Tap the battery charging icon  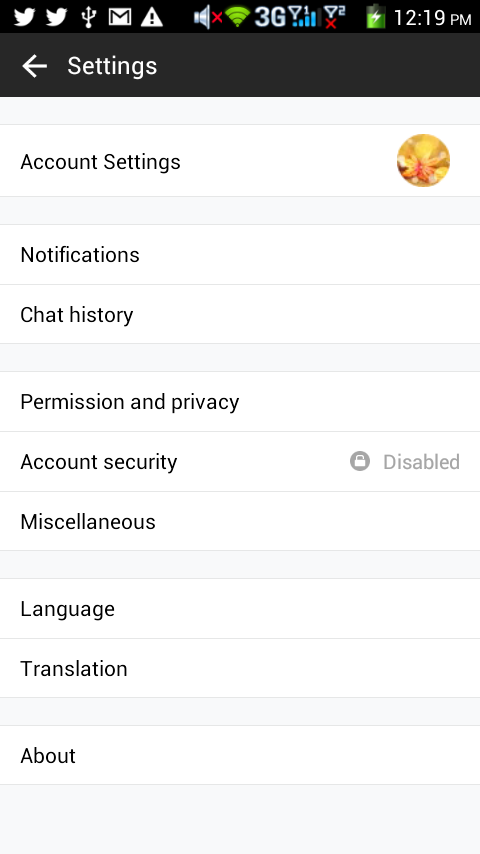[x=376, y=16]
